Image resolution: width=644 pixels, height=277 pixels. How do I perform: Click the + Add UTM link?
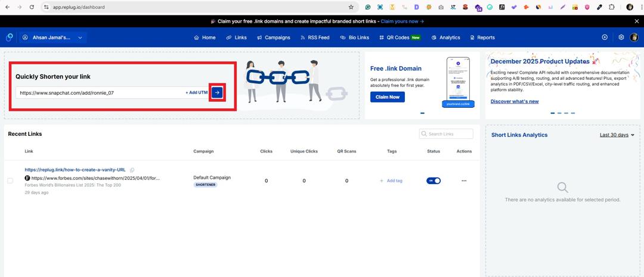point(197,93)
